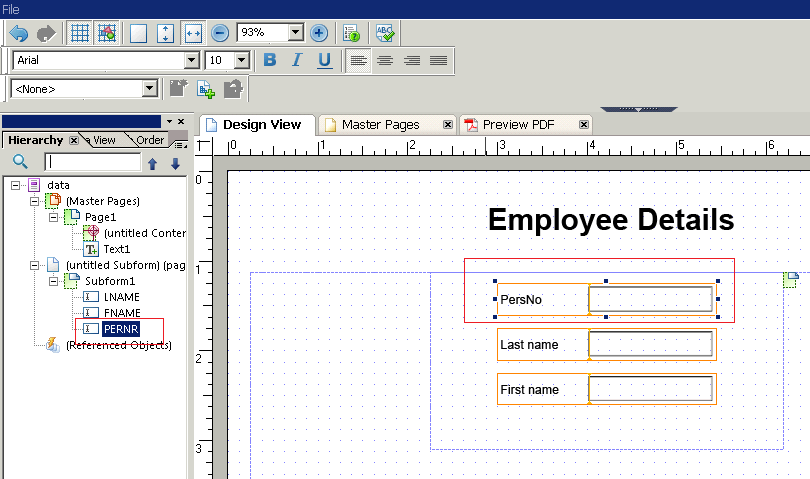Click the Fit Width icon

tap(193, 33)
